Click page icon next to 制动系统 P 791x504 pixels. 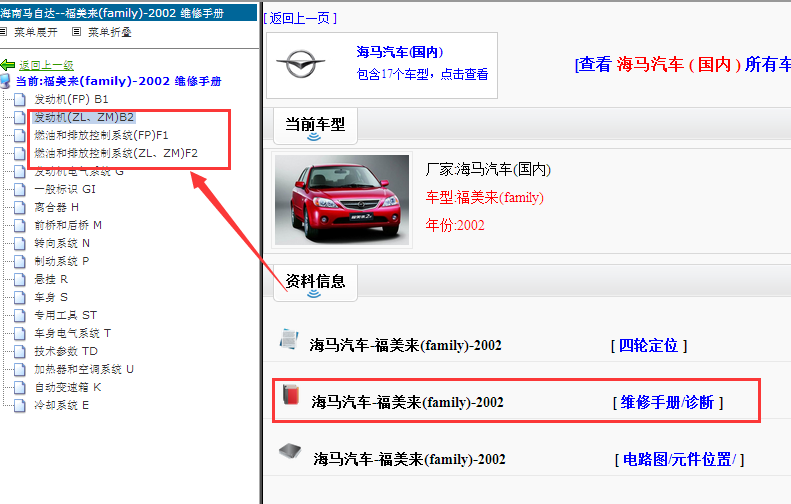20,261
